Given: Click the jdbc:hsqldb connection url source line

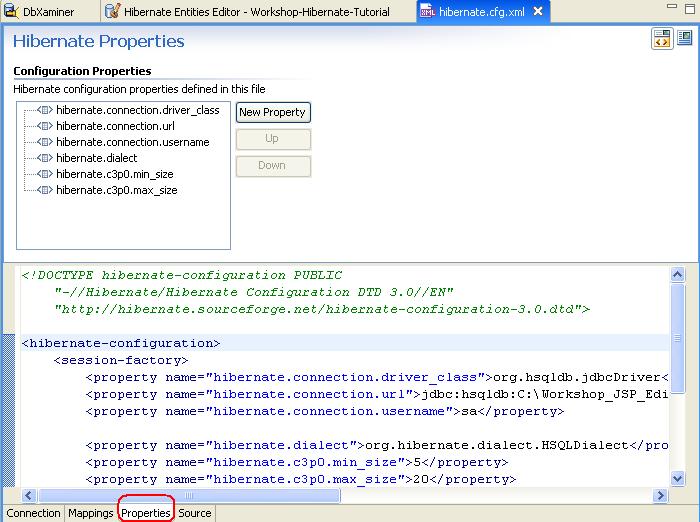Looking at the screenshot, I should pyautogui.click(x=377, y=394).
